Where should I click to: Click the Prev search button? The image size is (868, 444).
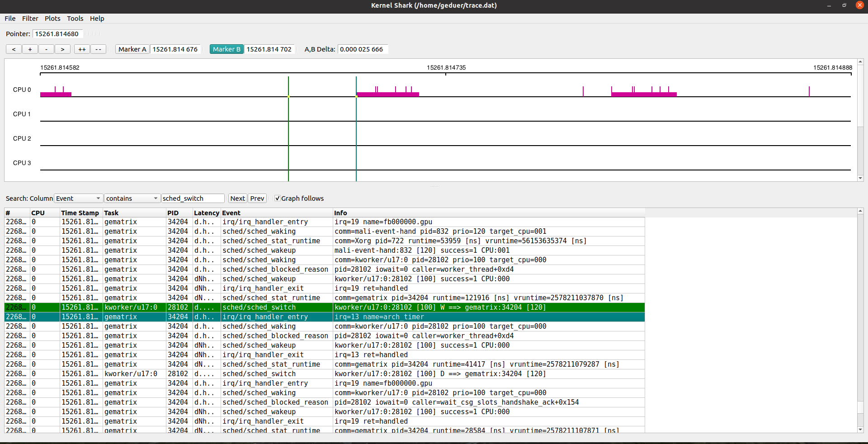(257, 198)
